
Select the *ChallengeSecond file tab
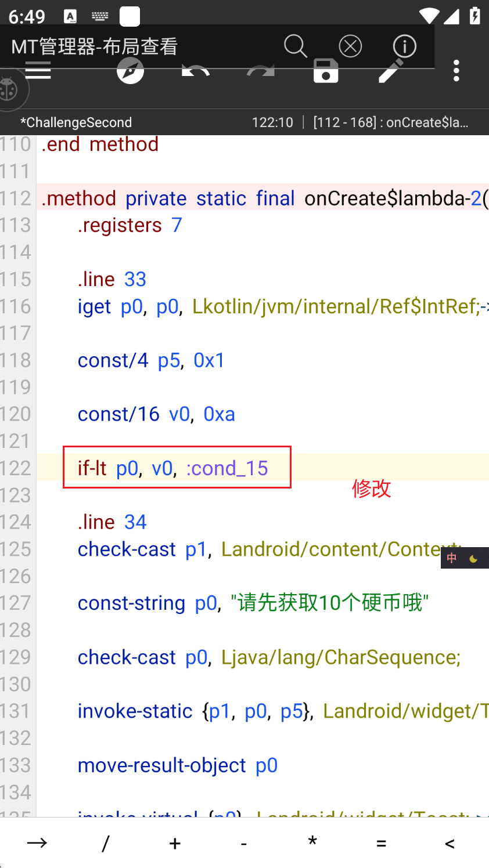tap(76, 122)
